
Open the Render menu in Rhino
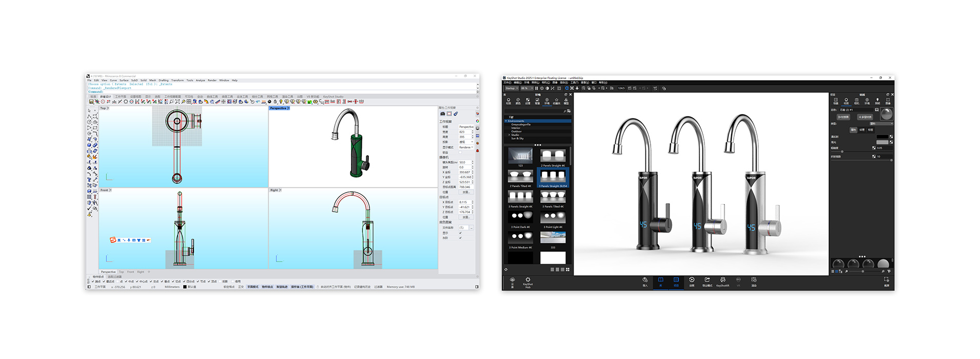click(x=212, y=80)
